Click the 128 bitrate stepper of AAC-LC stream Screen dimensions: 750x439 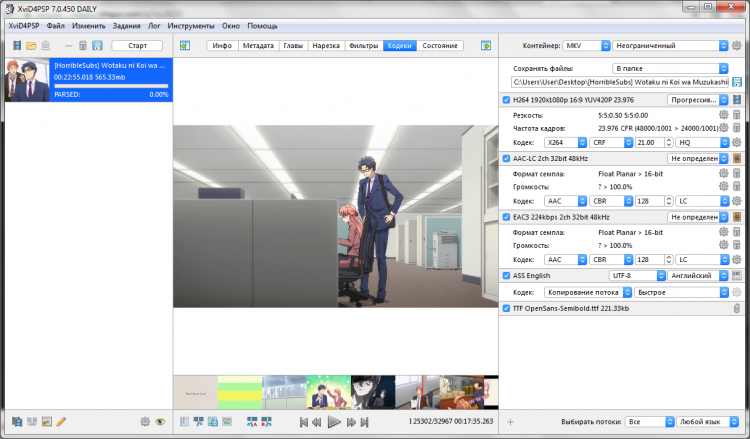669,201
